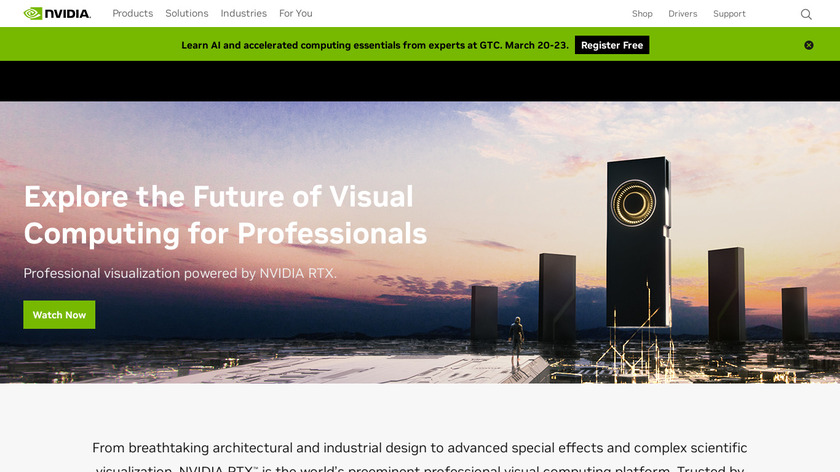Screen dimensions: 840x472
Task: Click the GTC March 20-23 banner text
Action: (x=374, y=46)
